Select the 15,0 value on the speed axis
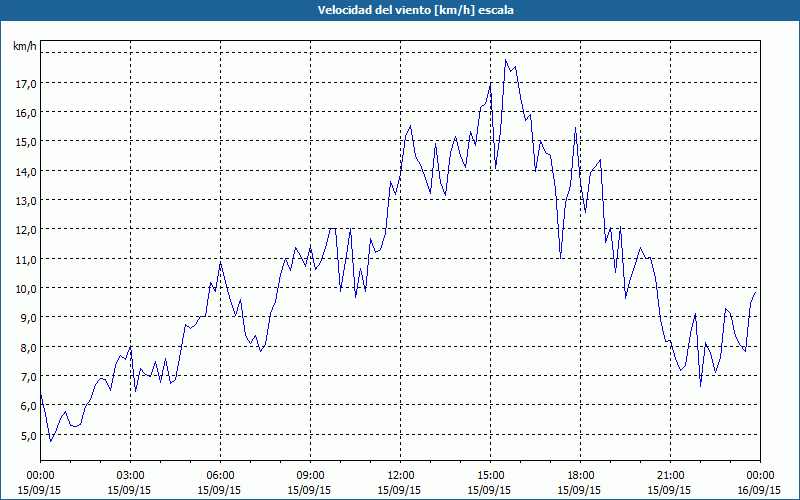 tap(26, 142)
